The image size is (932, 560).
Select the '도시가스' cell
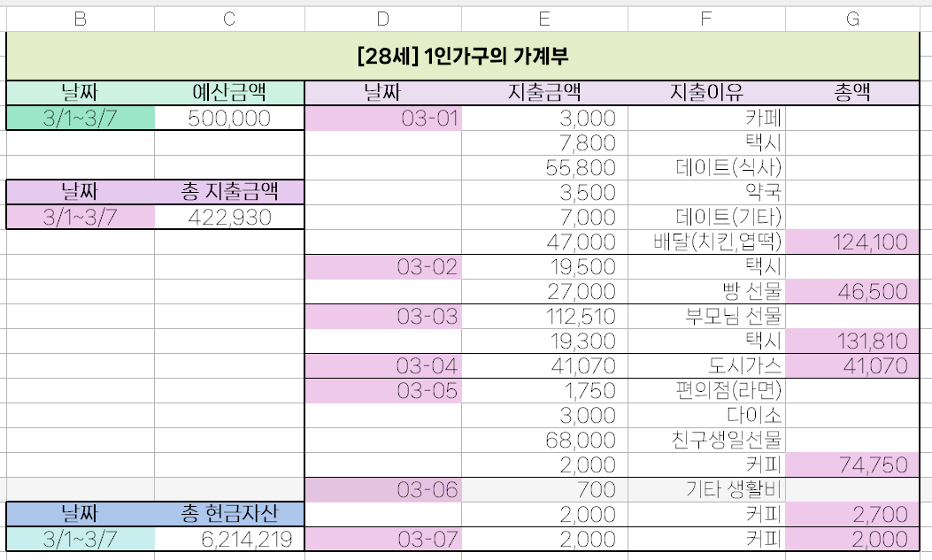[706, 365]
